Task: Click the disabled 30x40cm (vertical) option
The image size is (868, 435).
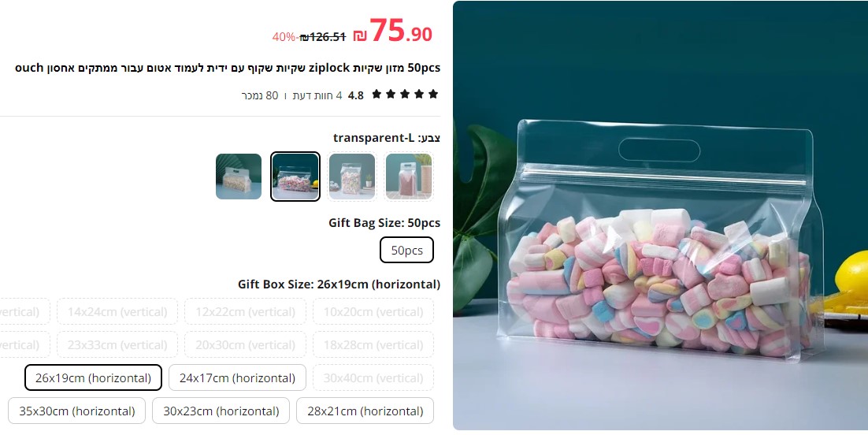Action: tap(373, 377)
